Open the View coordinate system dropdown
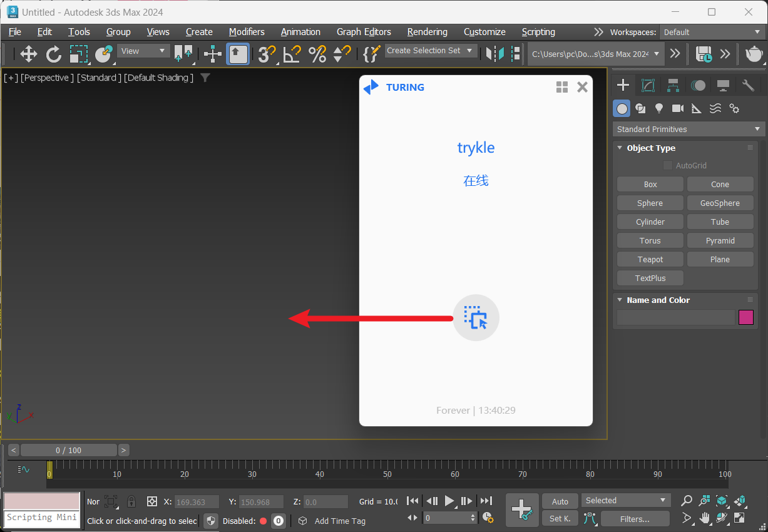 click(143, 51)
